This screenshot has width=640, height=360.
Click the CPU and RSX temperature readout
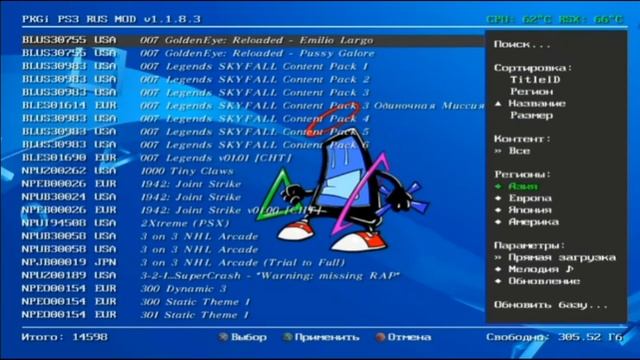[555, 19]
